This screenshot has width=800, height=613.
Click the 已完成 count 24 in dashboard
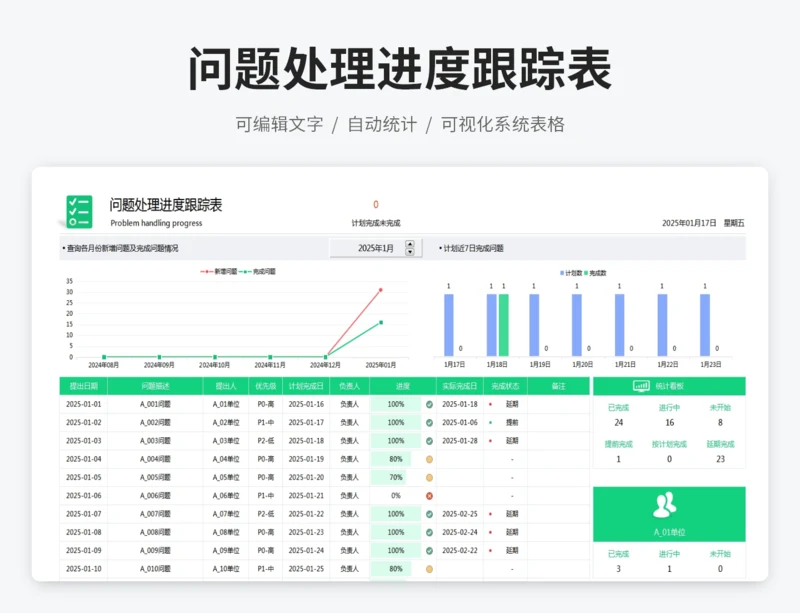pyautogui.click(x=618, y=423)
